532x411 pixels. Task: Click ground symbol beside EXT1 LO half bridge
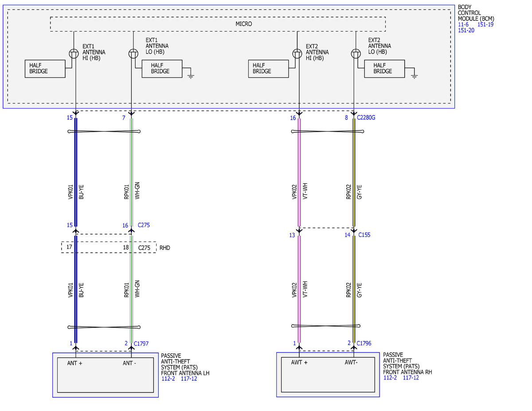point(191,75)
